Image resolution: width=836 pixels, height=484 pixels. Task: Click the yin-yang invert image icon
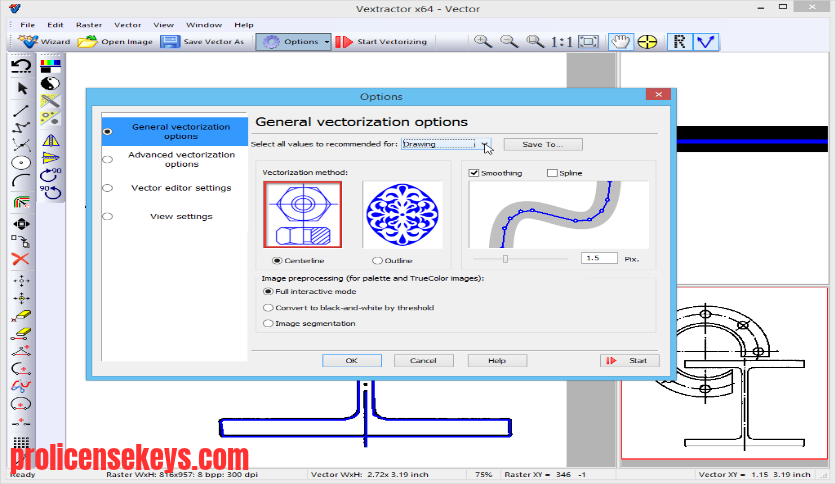click(x=50, y=84)
